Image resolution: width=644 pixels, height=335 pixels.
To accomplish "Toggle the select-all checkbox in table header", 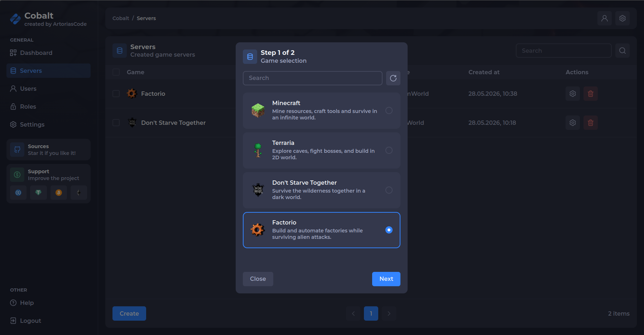I will (116, 72).
